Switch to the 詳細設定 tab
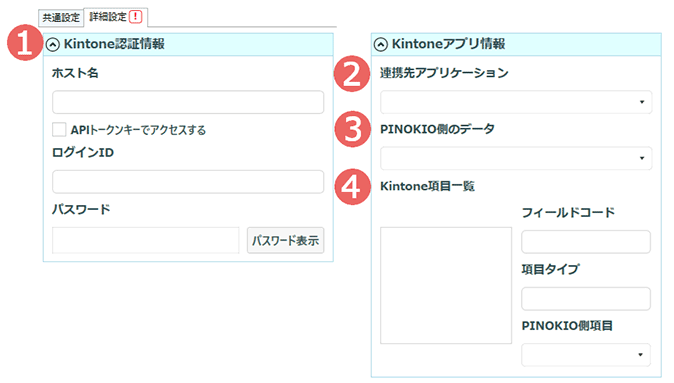Image resolution: width=674 pixels, height=383 pixels. point(116,17)
